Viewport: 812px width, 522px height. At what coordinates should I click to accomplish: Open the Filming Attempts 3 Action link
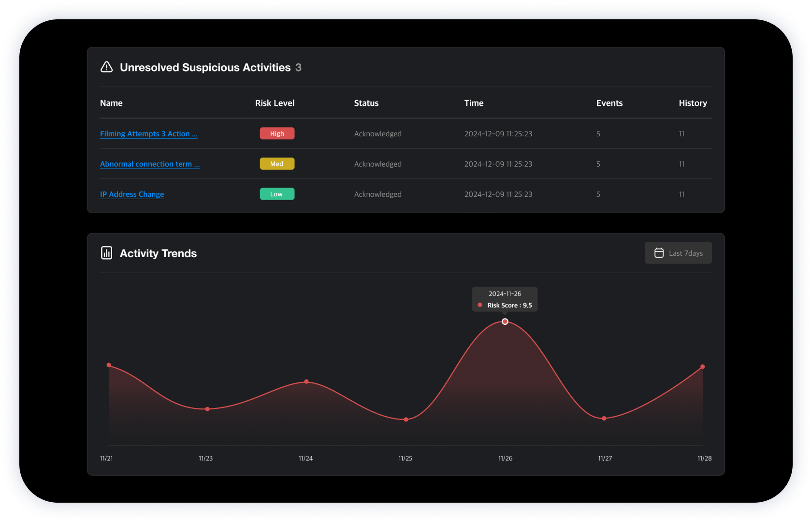(x=148, y=134)
